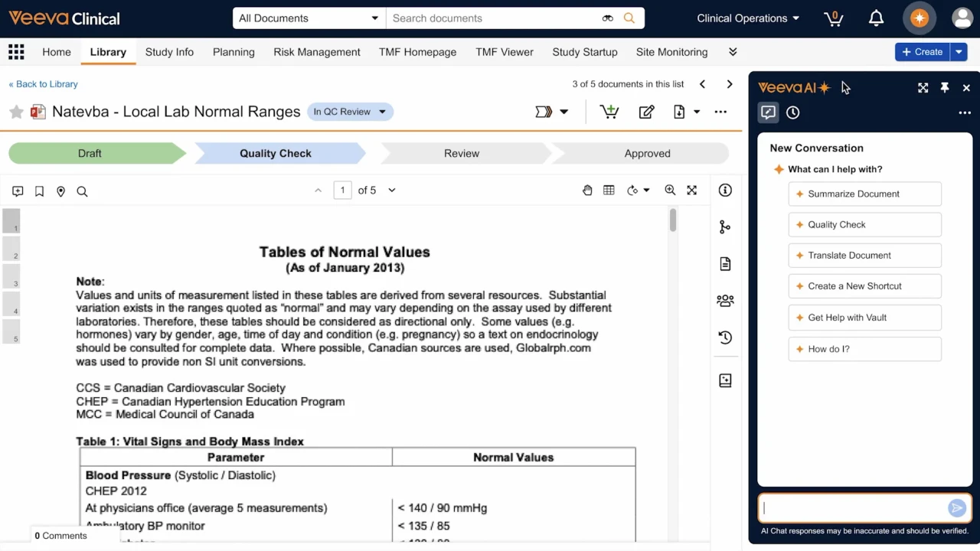Open the user profile avatar

tap(962, 18)
